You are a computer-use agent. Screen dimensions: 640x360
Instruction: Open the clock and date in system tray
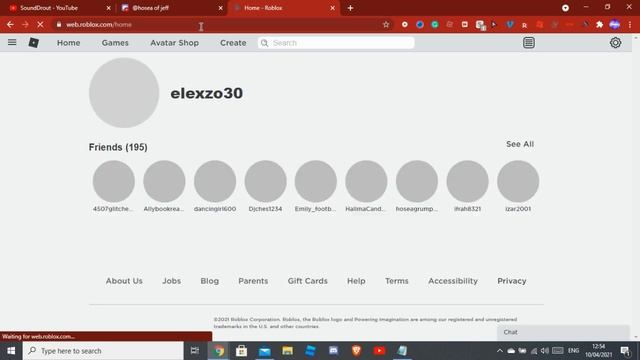coord(598,351)
